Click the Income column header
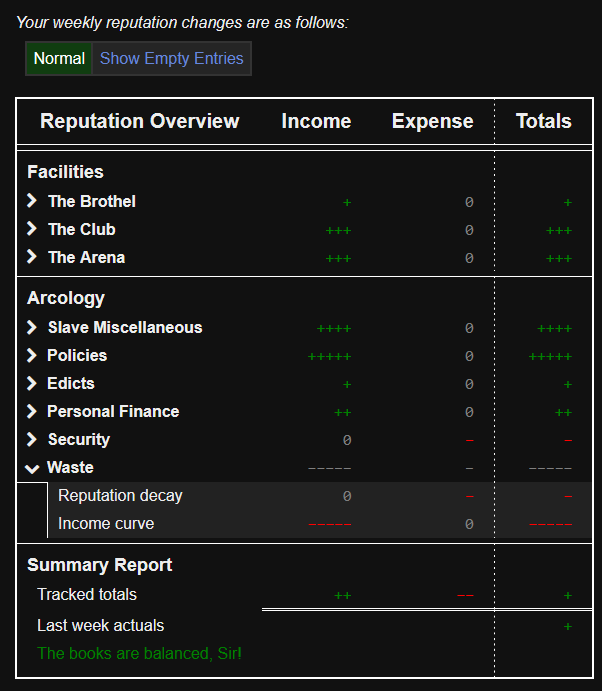 pyautogui.click(x=316, y=122)
